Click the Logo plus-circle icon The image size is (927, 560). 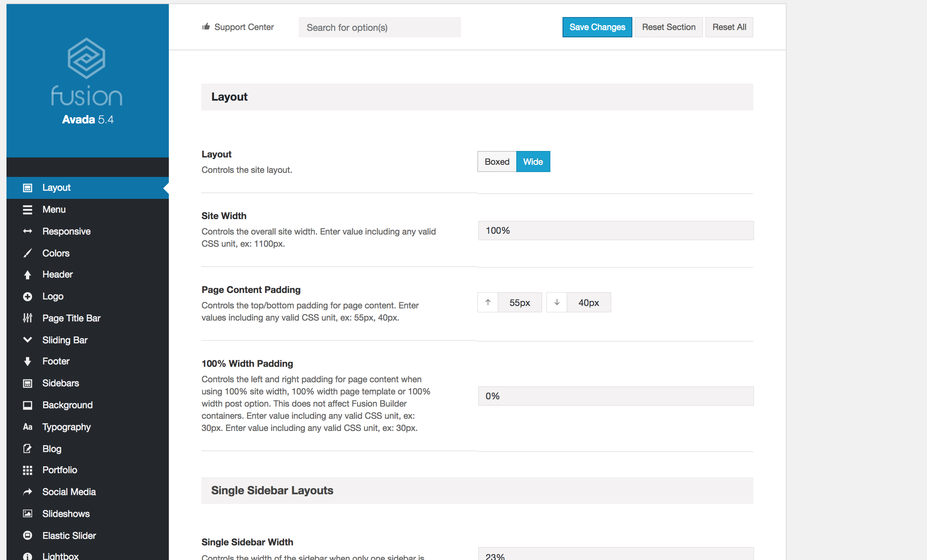[x=27, y=297]
